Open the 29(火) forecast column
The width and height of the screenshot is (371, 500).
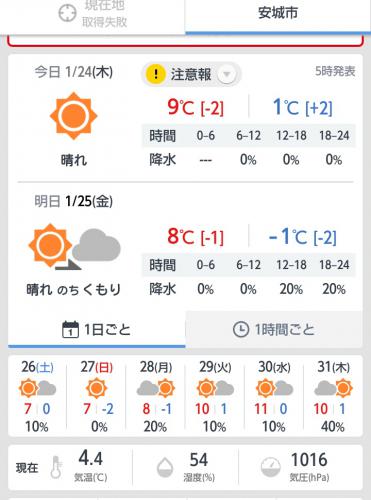tap(215, 397)
